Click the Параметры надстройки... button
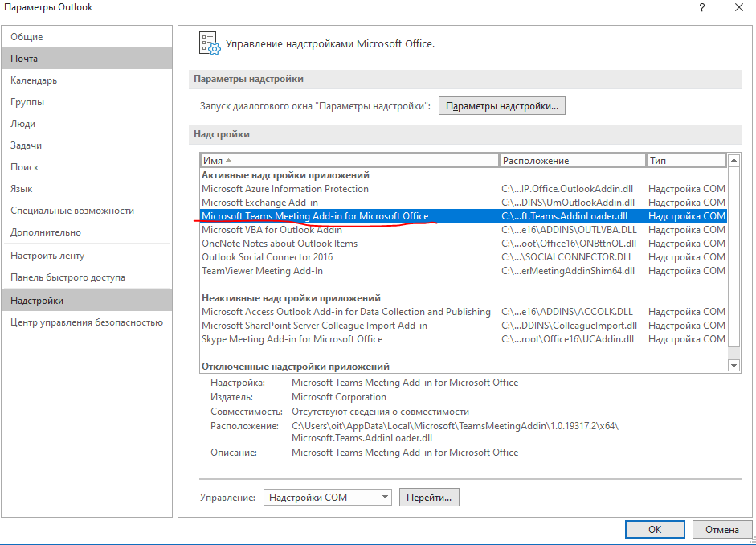756x545 pixels. (x=502, y=106)
